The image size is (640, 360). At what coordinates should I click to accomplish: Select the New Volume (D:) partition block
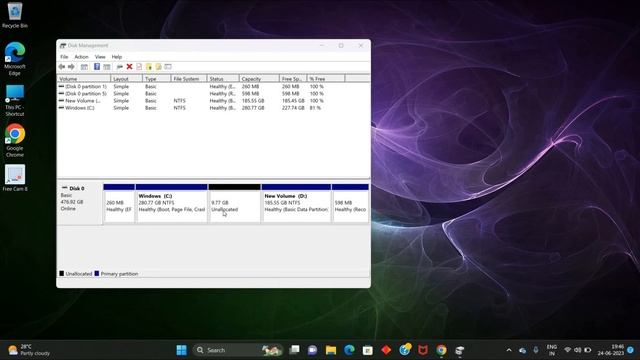tap(296, 203)
